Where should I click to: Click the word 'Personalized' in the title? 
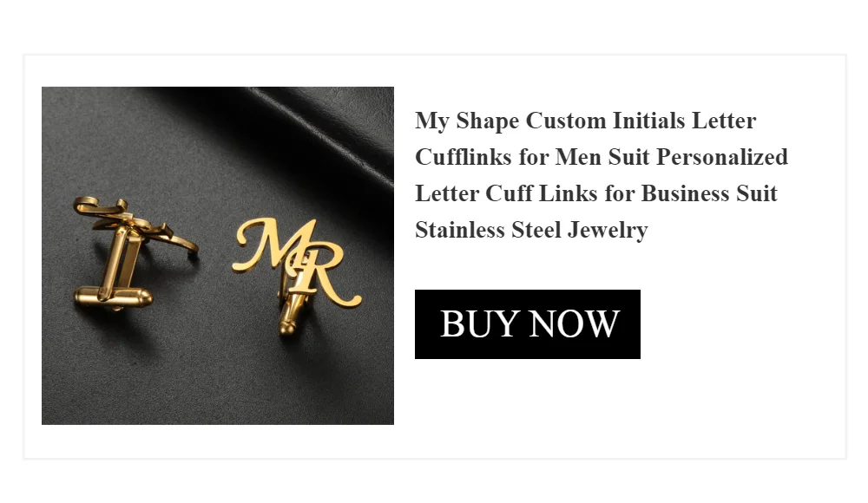(x=722, y=157)
